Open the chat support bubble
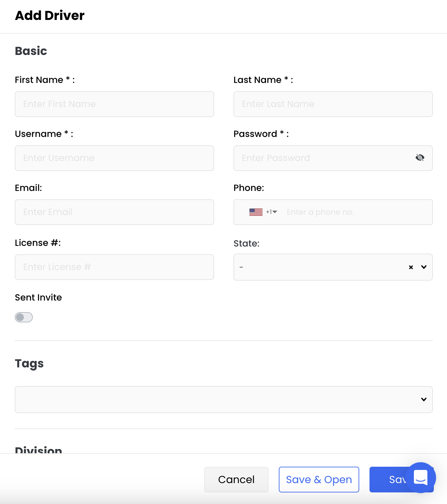This screenshot has height=504, width=447. click(x=420, y=477)
